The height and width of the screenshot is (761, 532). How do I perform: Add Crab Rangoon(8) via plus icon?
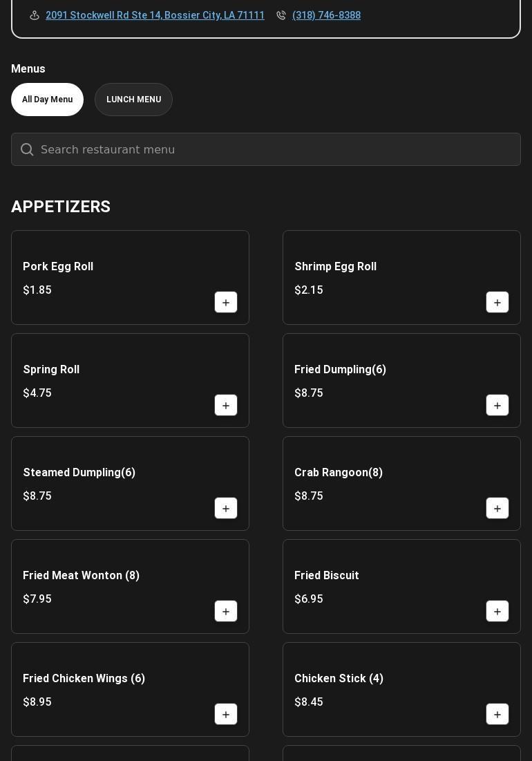[497, 509]
